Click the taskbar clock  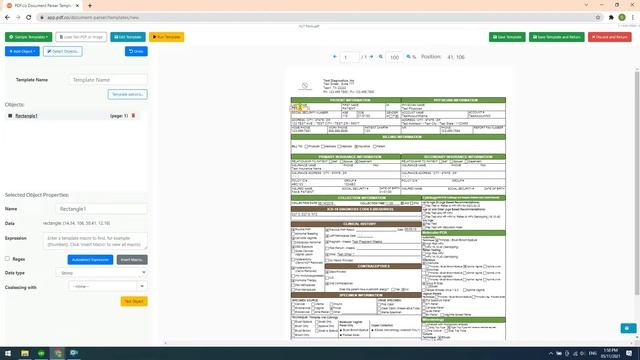[611, 353]
